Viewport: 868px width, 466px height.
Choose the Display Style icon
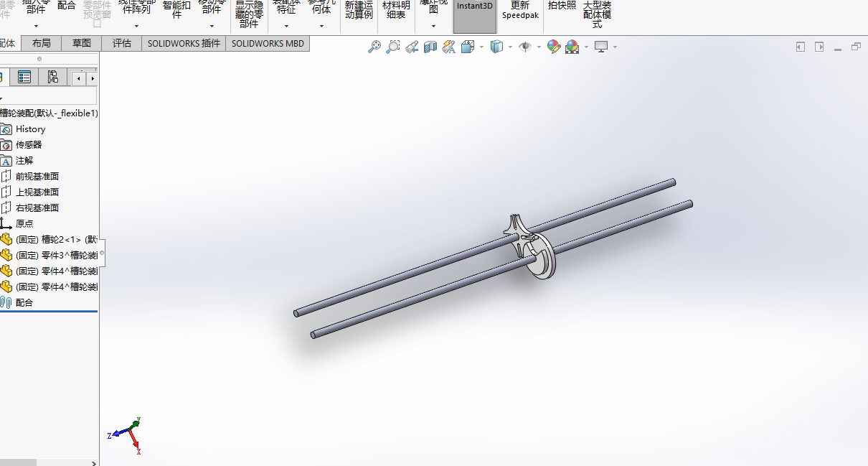(x=496, y=47)
